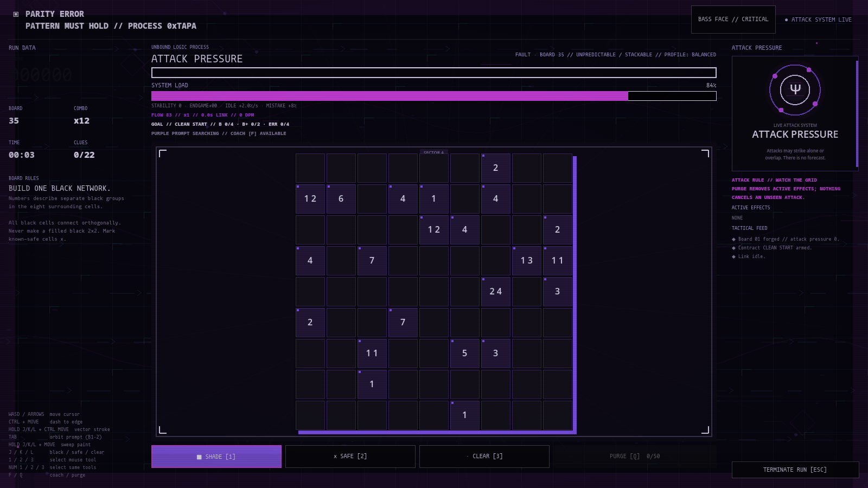868x488 pixels.
Task: Click the board number 35
Action: click(x=14, y=121)
